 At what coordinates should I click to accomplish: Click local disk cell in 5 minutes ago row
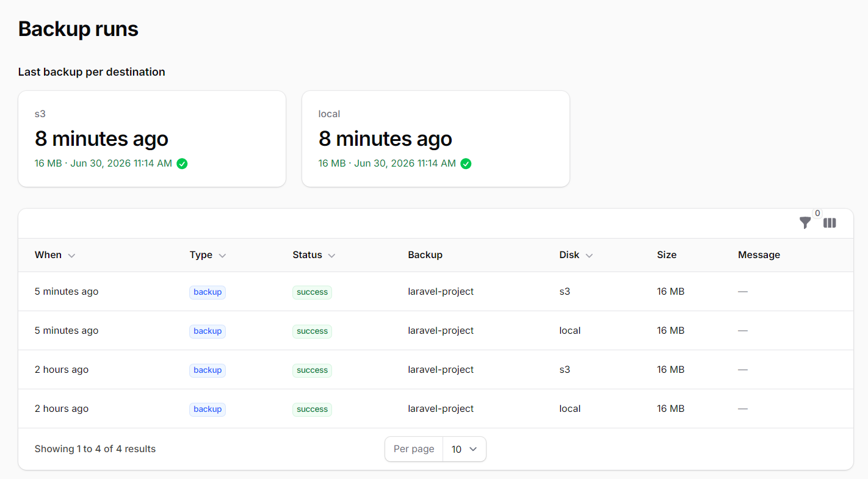[x=570, y=331]
